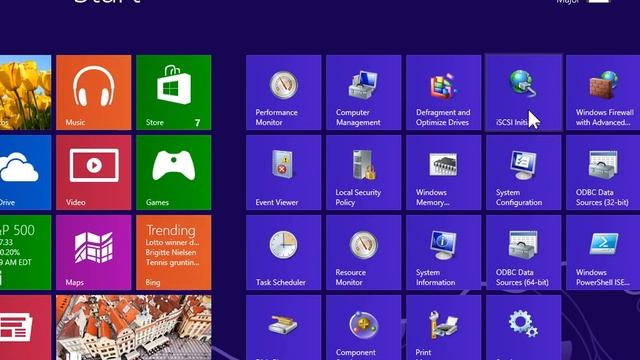Image resolution: width=640 pixels, height=360 pixels.
Task: Open the Games tile
Action: (173, 173)
